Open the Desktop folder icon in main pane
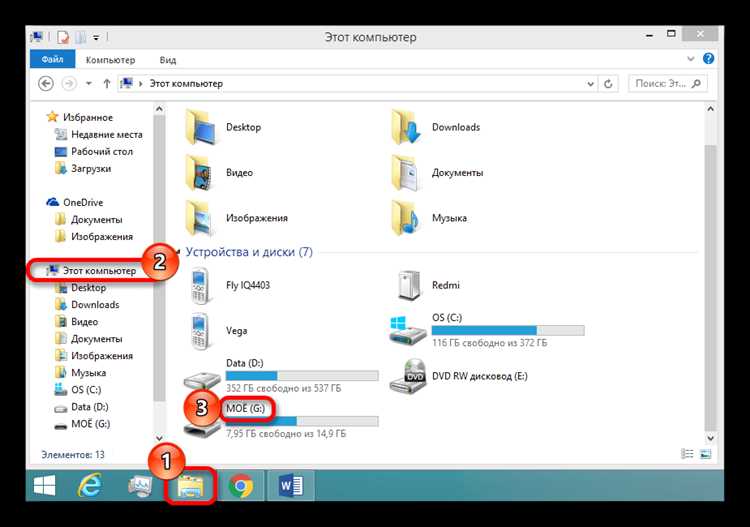 pos(200,127)
